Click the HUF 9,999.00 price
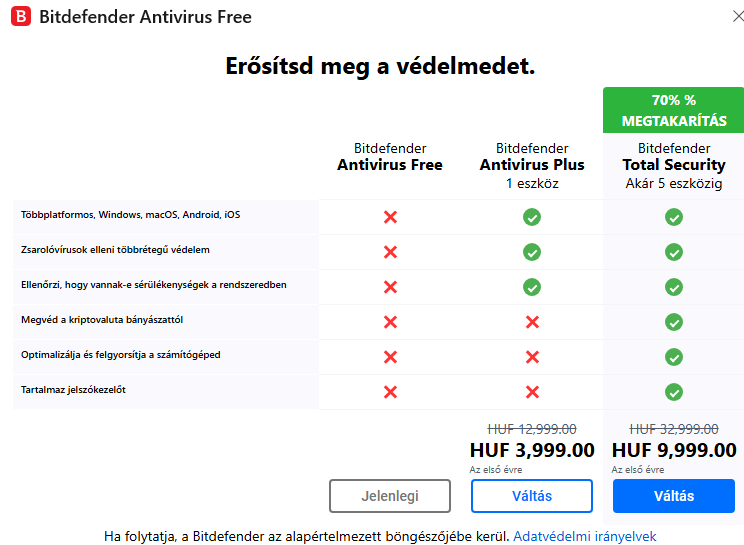Image resolution: width=744 pixels, height=545 pixels. [674, 450]
